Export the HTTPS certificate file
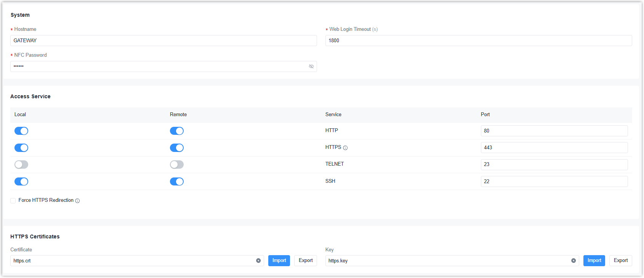 click(x=306, y=261)
